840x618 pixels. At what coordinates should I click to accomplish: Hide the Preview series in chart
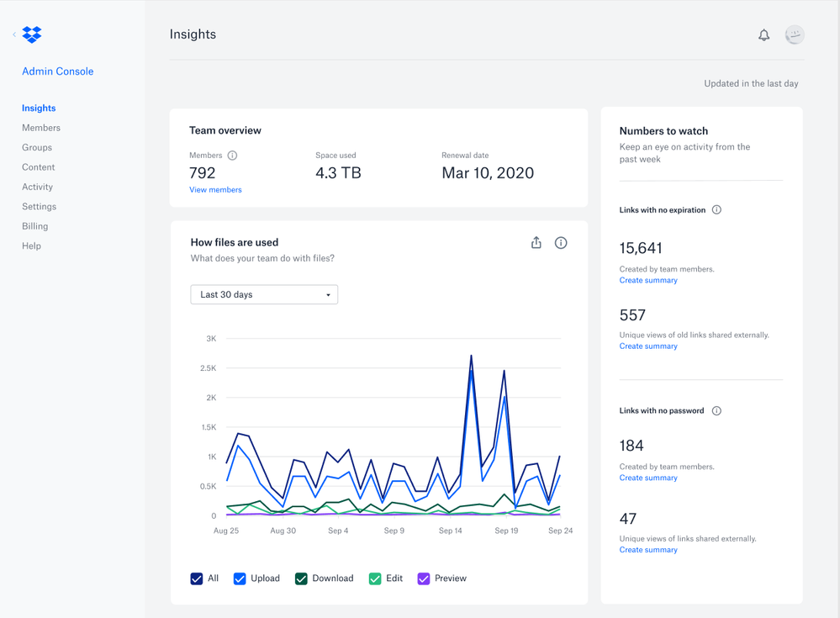click(x=424, y=578)
